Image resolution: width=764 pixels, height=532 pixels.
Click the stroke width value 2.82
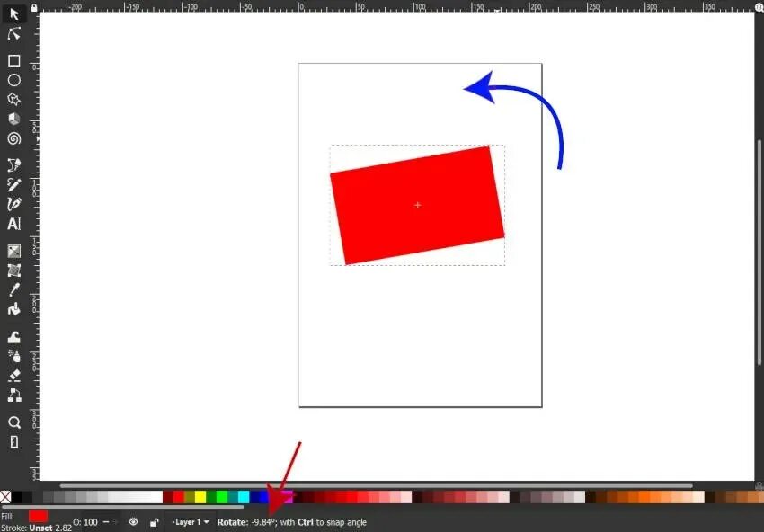[63, 528]
